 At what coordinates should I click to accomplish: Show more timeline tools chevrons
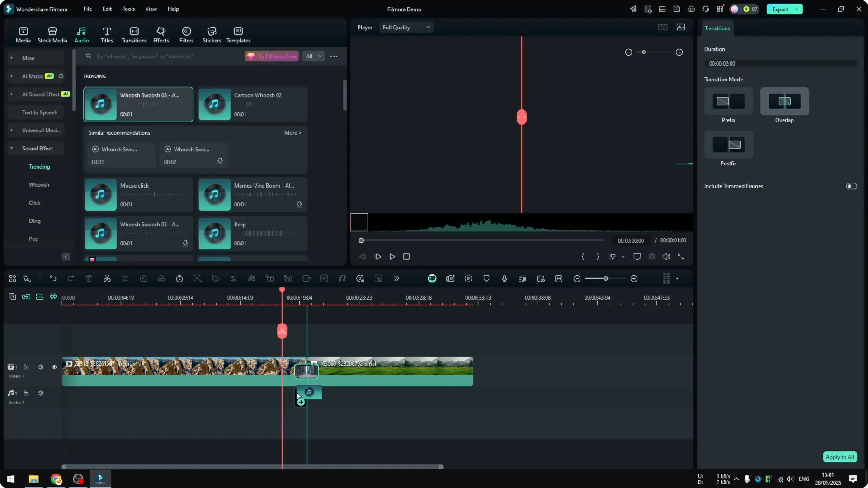click(x=396, y=278)
